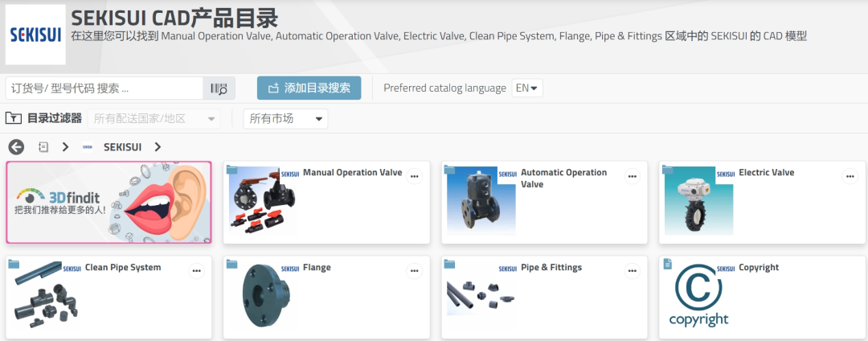Open the 所有市场 market dropdown
Screen dimensions: 868x341
tap(285, 119)
